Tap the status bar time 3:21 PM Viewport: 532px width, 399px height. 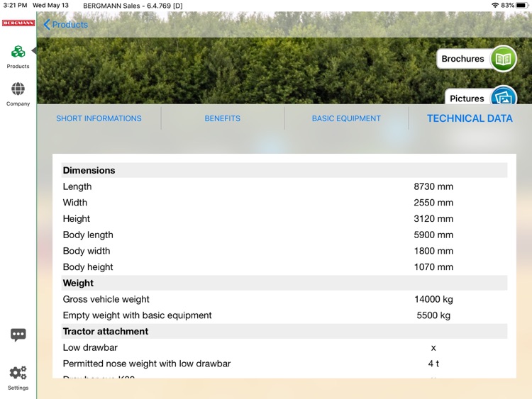pyautogui.click(x=15, y=5)
